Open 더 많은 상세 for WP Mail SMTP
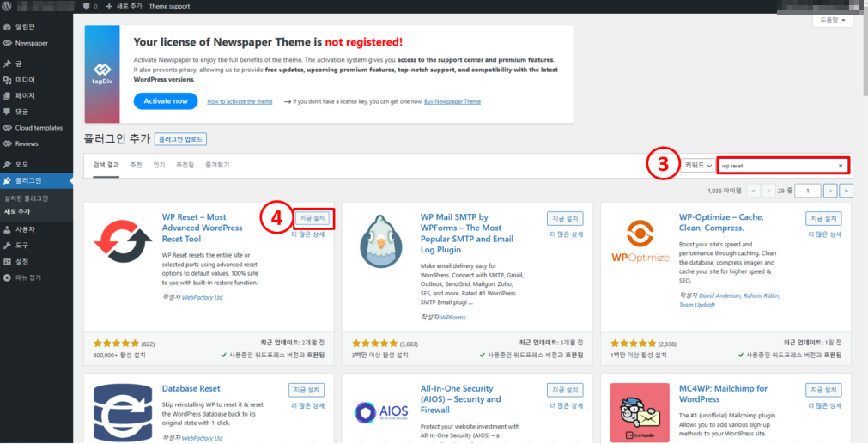868x444 pixels. tap(567, 234)
